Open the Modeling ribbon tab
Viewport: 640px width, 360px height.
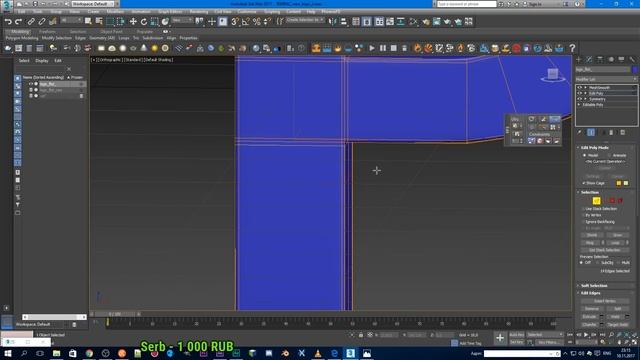(x=19, y=31)
